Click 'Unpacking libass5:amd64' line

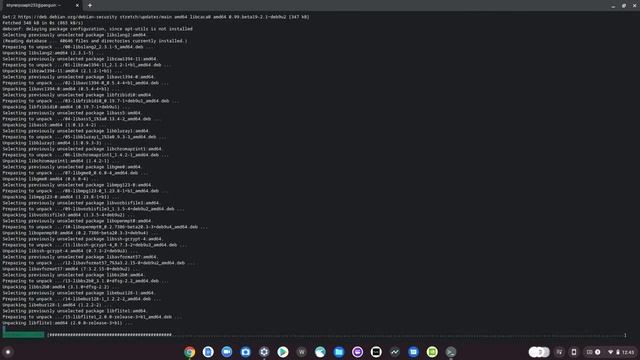(x=54, y=125)
